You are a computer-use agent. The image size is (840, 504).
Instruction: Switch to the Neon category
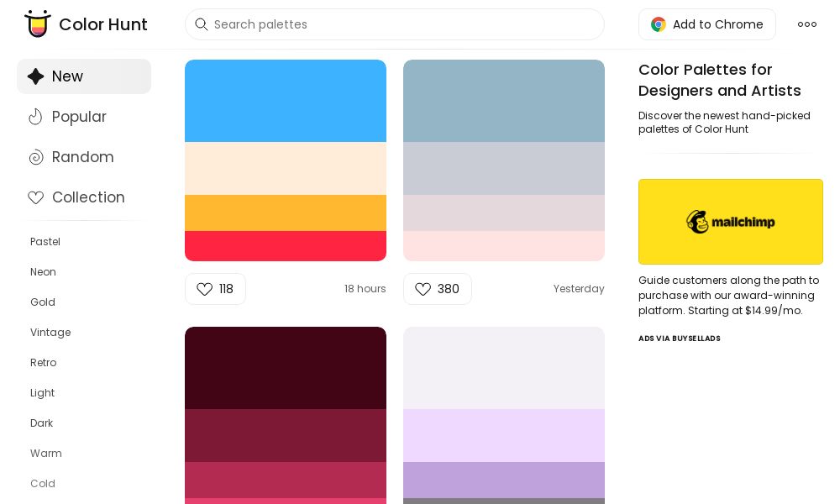[x=43, y=272]
